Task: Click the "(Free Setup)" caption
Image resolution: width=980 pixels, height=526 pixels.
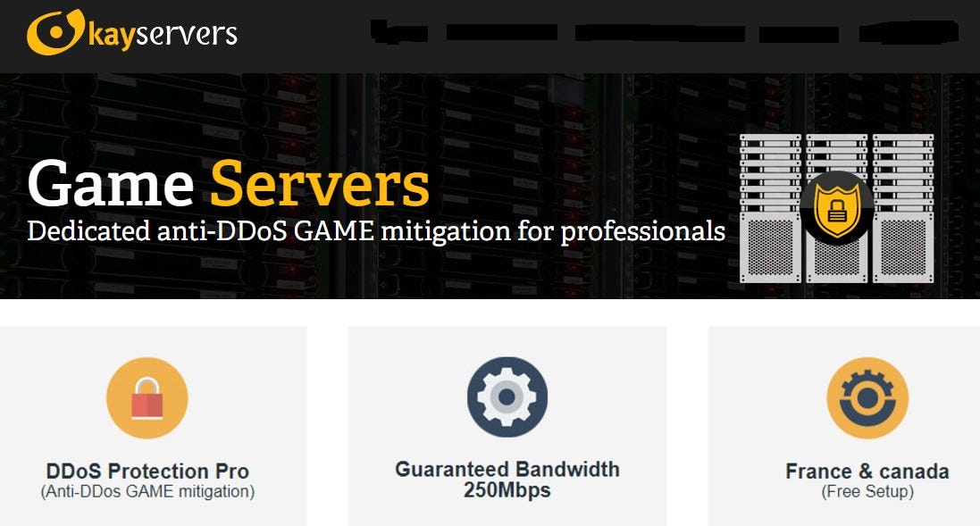Action: (x=867, y=492)
